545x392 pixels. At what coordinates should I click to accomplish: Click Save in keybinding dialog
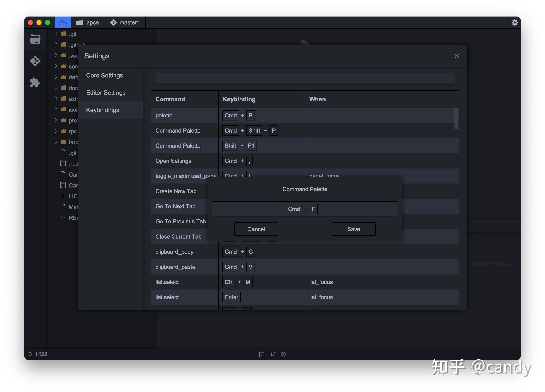tap(353, 229)
